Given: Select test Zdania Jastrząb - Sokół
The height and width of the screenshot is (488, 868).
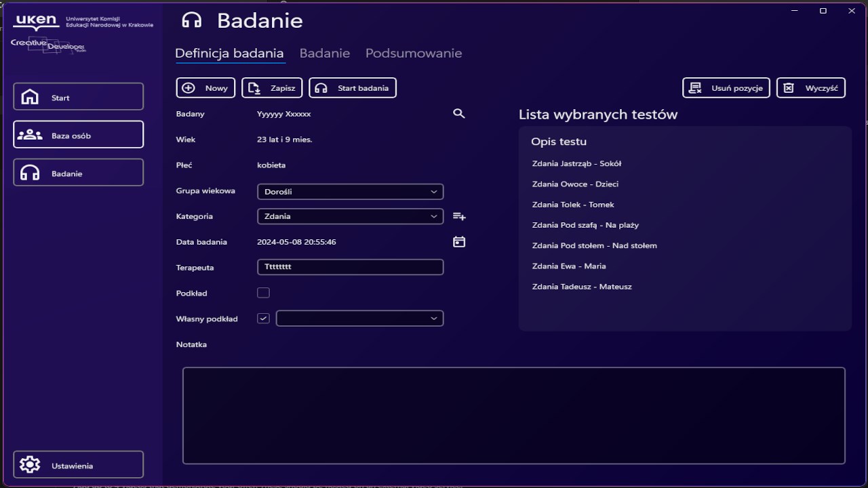Looking at the screenshot, I should (576, 163).
